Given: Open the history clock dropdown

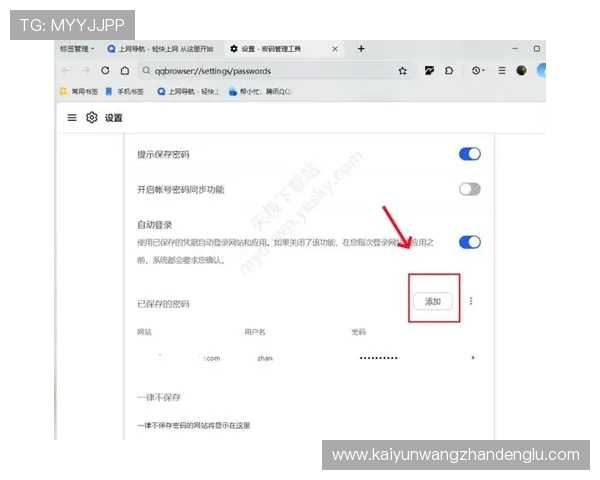Looking at the screenshot, I should (x=478, y=70).
